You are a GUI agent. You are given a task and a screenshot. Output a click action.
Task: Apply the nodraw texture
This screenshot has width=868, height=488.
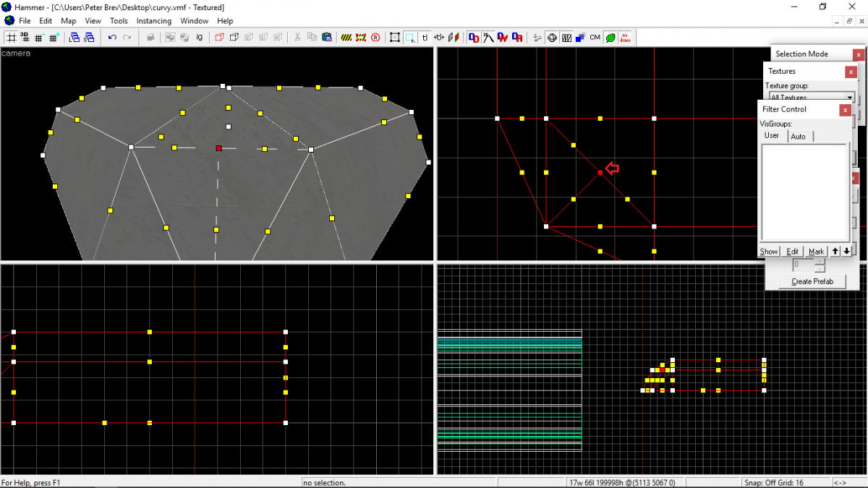click(x=625, y=37)
